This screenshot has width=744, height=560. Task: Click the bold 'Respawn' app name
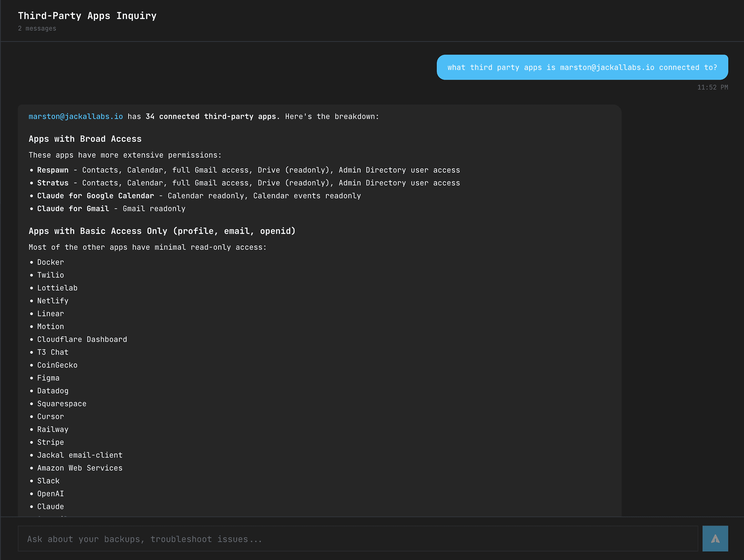point(53,170)
